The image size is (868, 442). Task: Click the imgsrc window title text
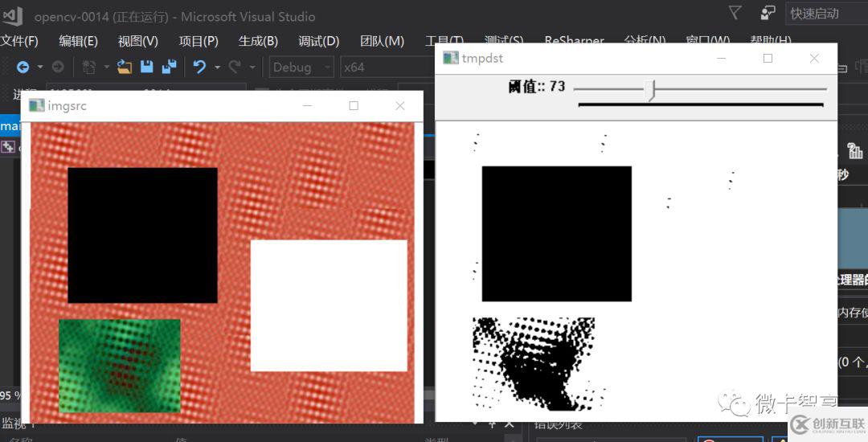coord(67,105)
